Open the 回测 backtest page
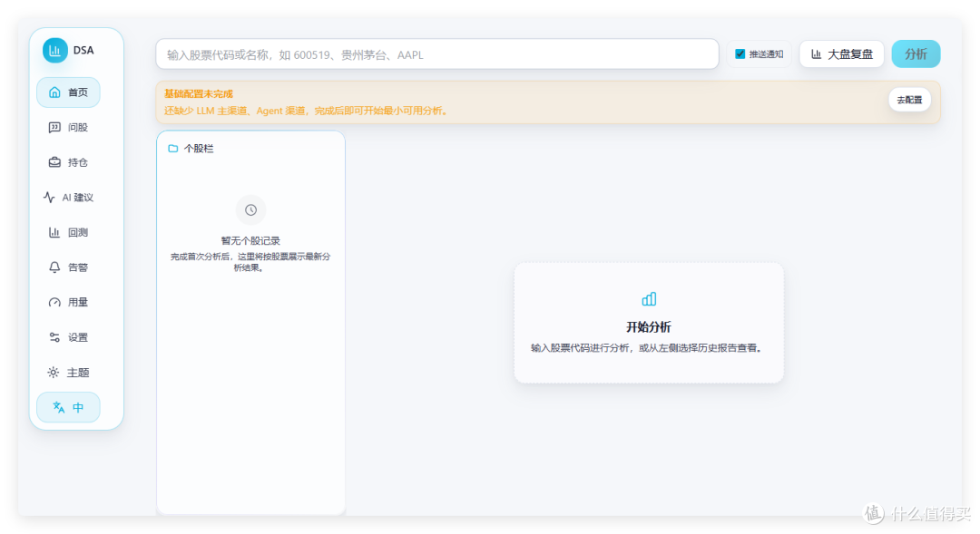This screenshot has width=980, height=534. click(68, 232)
